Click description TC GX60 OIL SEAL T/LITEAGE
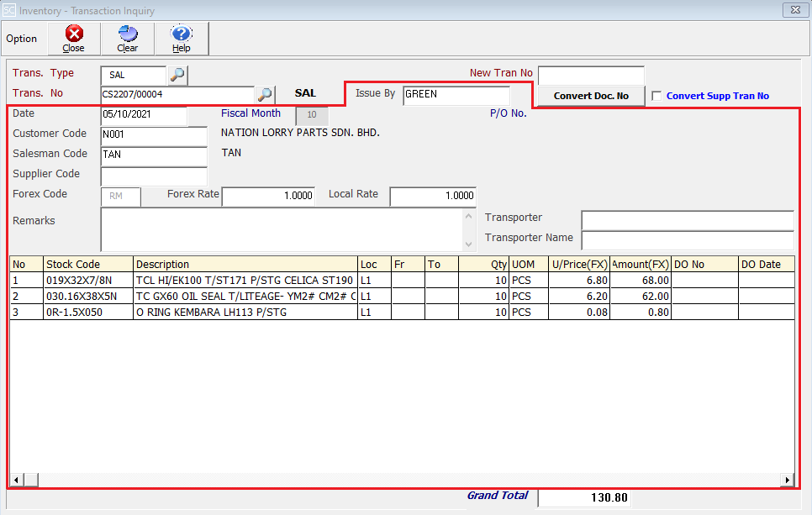812x515 pixels. point(245,296)
